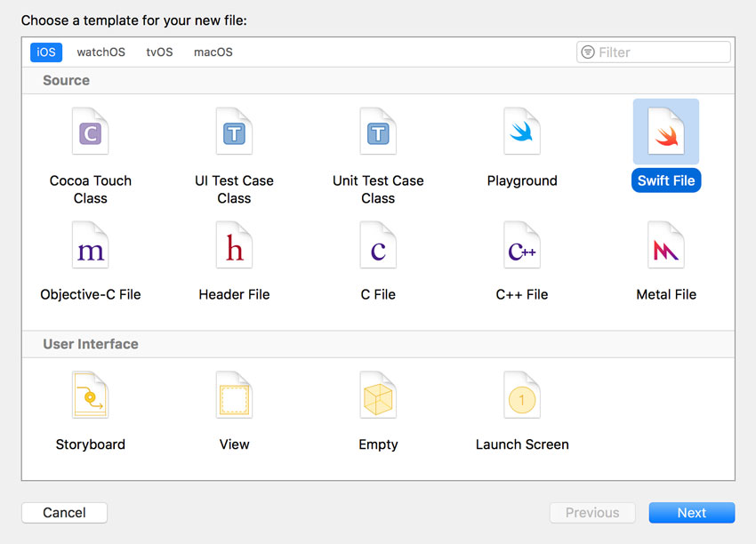756x544 pixels.
Task: Select the Storyboard template icon
Action: click(x=90, y=395)
